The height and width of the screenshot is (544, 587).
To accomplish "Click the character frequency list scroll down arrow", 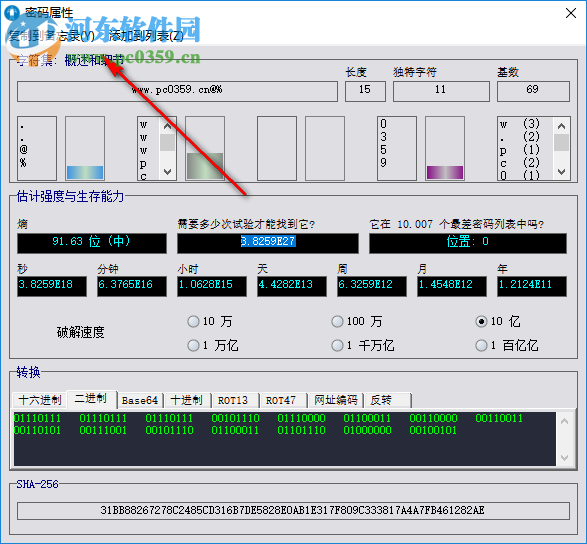I will [561, 171].
